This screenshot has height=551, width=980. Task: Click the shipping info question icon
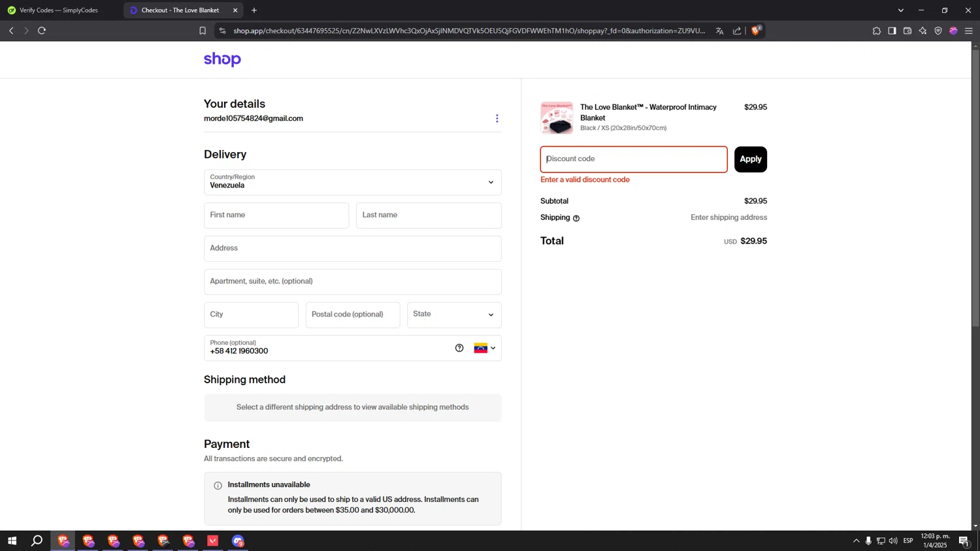click(x=576, y=218)
